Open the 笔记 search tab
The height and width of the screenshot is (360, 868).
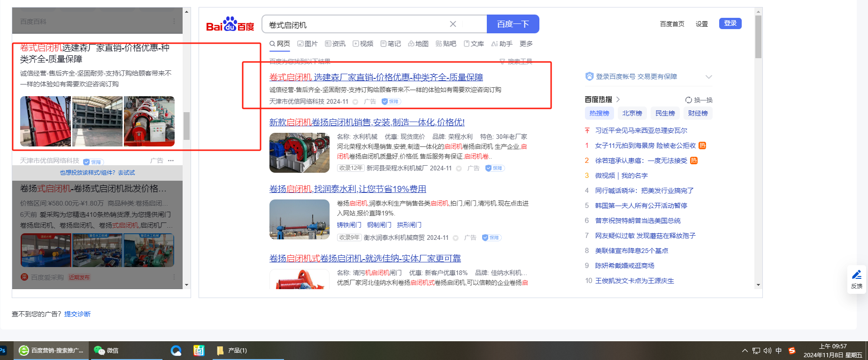pos(391,44)
